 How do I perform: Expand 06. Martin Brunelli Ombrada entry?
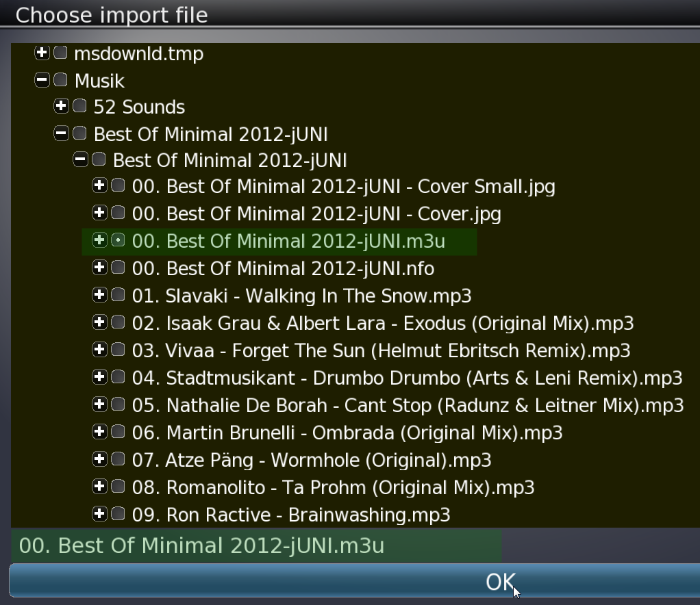[x=99, y=431]
